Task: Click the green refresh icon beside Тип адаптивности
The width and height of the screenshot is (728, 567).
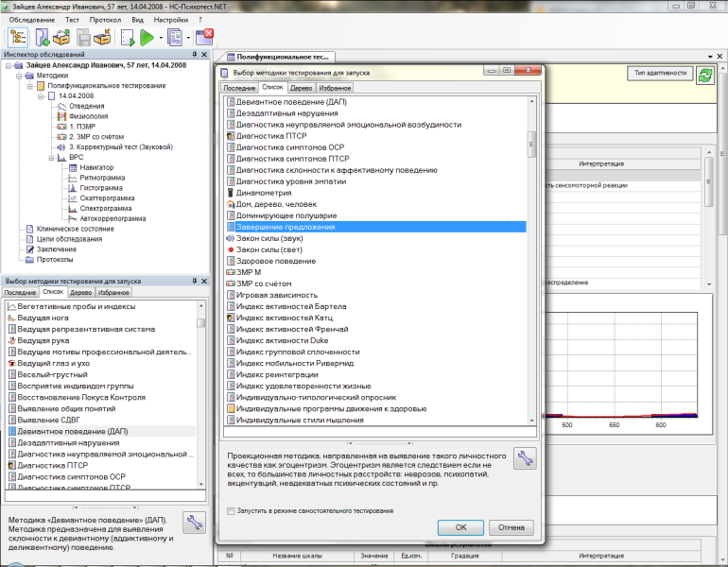Action: (x=705, y=76)
